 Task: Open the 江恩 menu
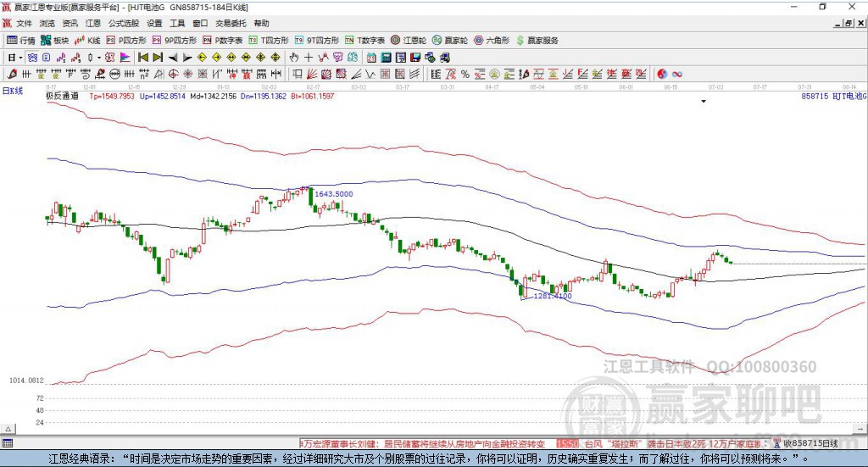[93, 23]
